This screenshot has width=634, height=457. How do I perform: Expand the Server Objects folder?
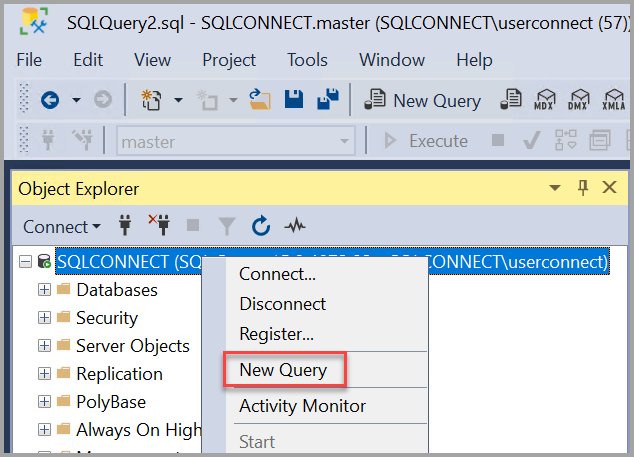[44, 345]
